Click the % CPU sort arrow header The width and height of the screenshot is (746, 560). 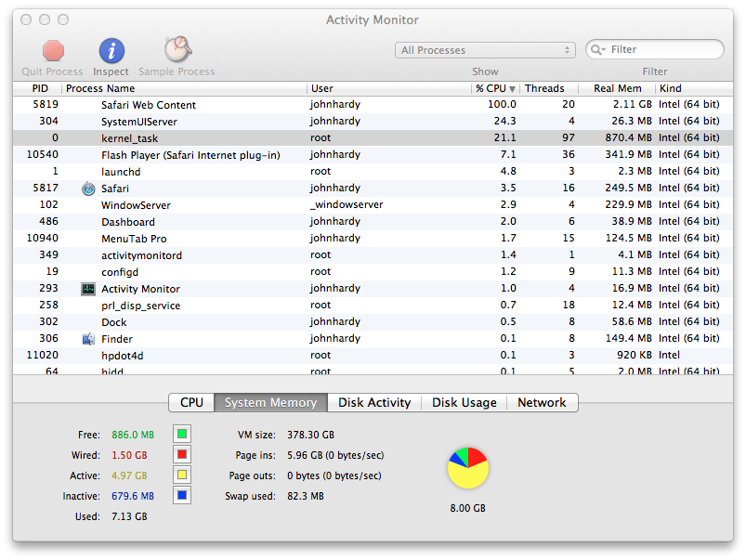pos(496,88)
